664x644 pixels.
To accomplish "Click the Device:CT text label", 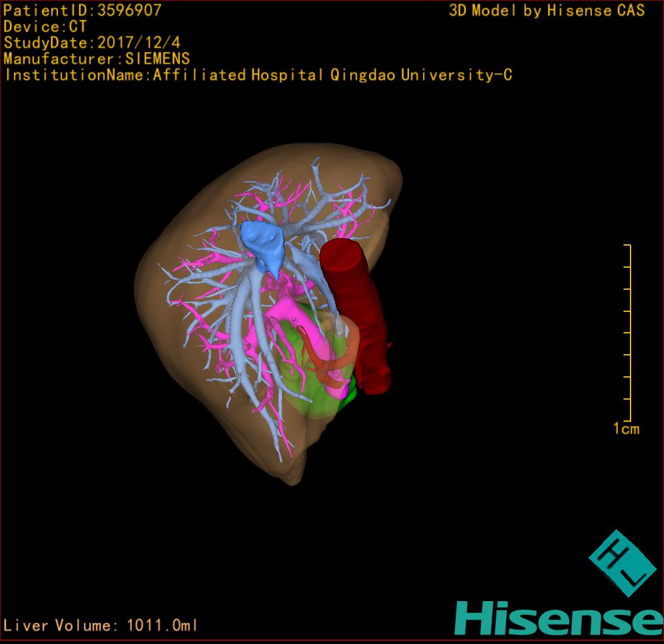I will pos(45,27).
